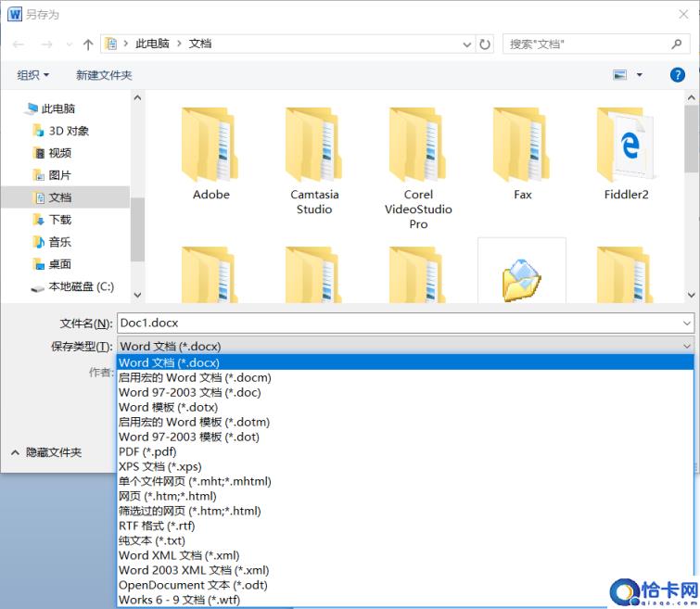Choose Word 97-2003 模板 (*.dot)

[x=405, y=437]
